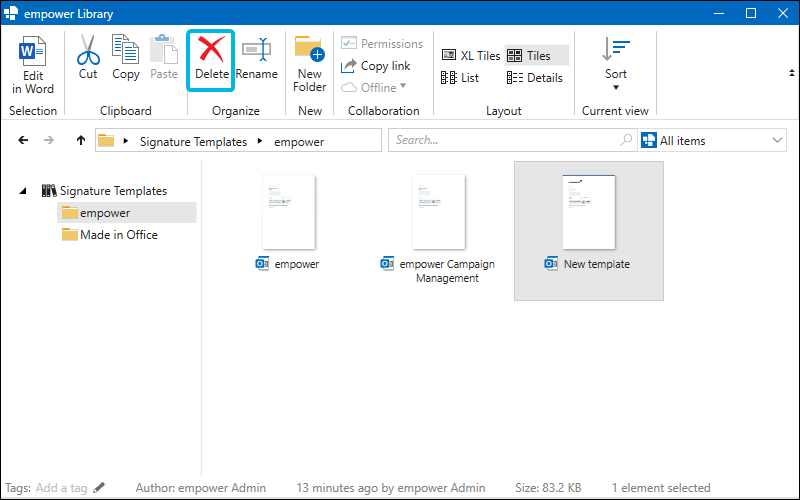
Task: Click Copy link share icon
Action: pyautogui.click(x=348, y=66)
